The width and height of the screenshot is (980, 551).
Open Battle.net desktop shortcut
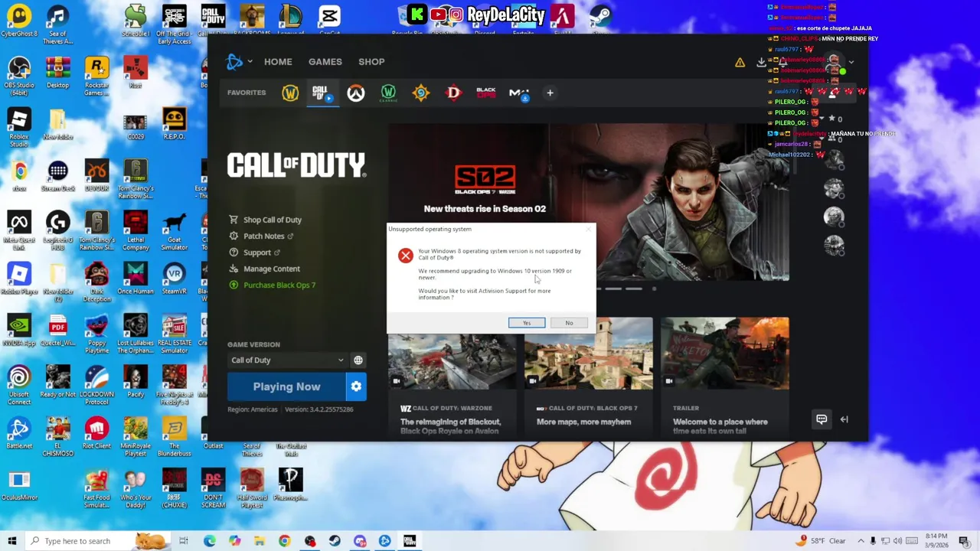click(19, 433)
